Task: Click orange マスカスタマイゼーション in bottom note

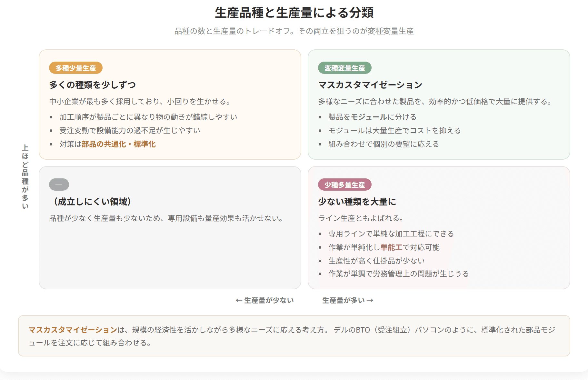Action: [73, 330]
